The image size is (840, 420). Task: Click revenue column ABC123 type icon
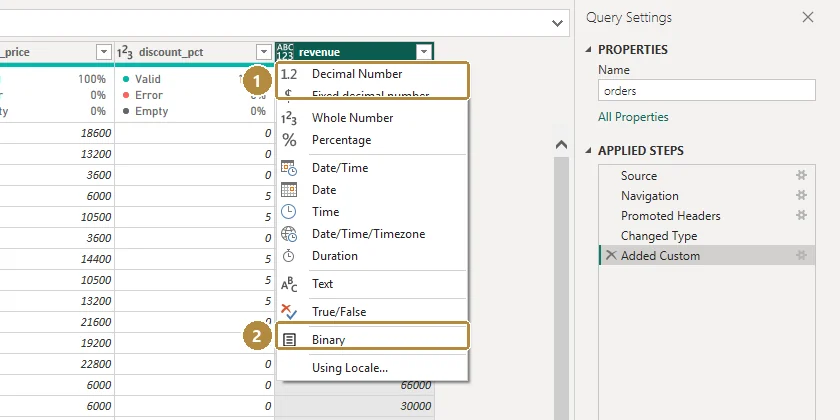tap(285, 52)
